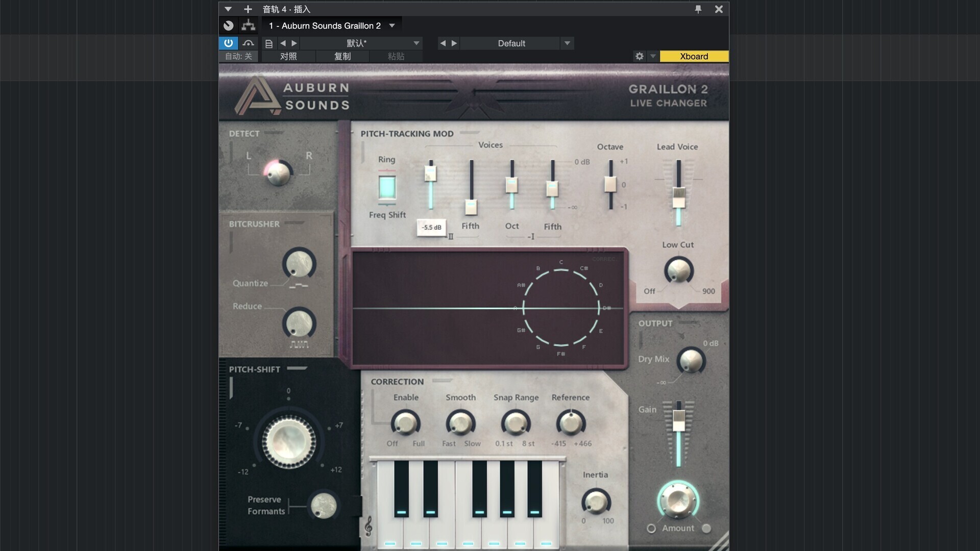Toggle the first white key on keyboard
The width and height of the screenshot is (980, 551).
[390, 533]
